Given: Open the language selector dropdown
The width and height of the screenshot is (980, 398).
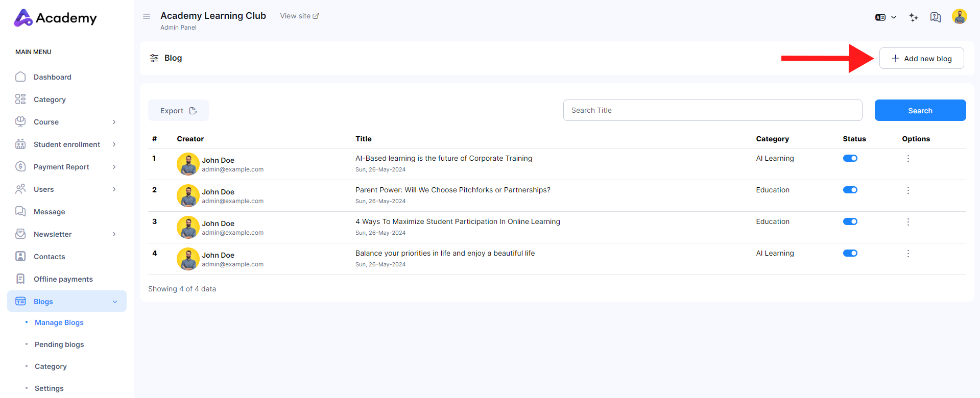Looking at the screenshot, I should click(886, 17).
